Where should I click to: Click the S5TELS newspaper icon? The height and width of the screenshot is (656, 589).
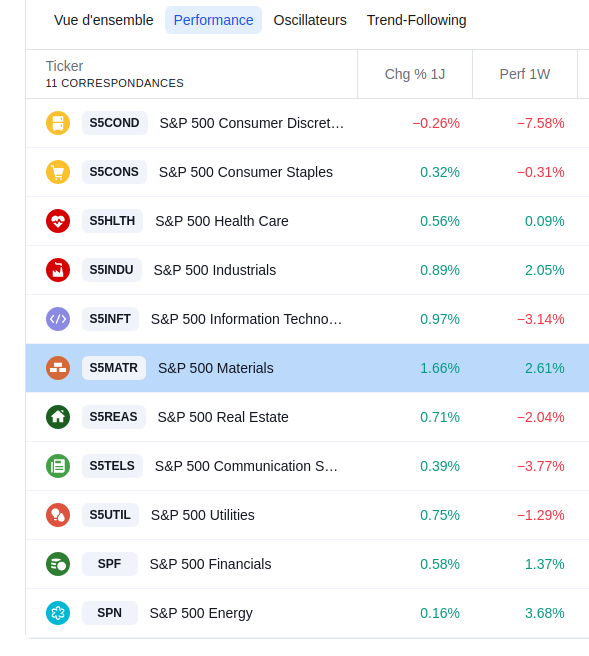pos(58,466)
